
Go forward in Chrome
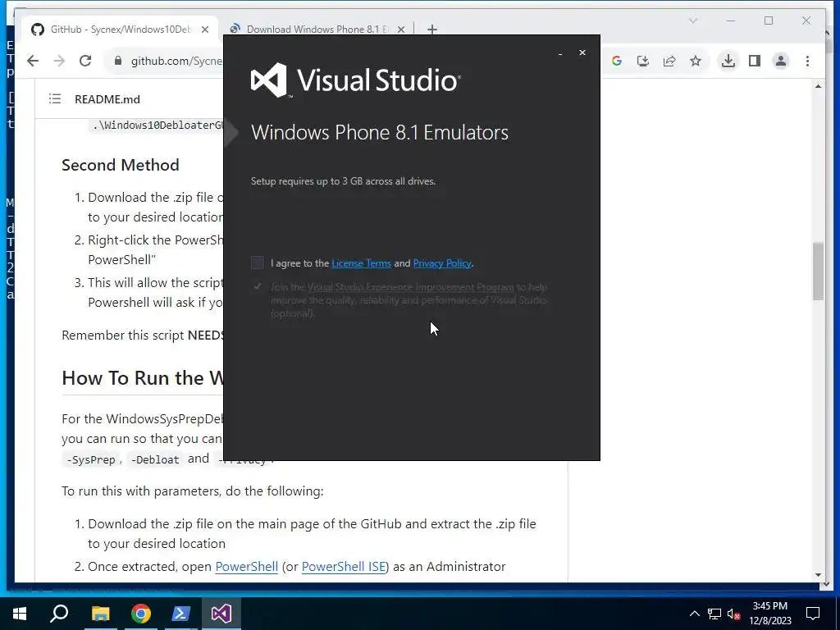[x=59, y=61]
